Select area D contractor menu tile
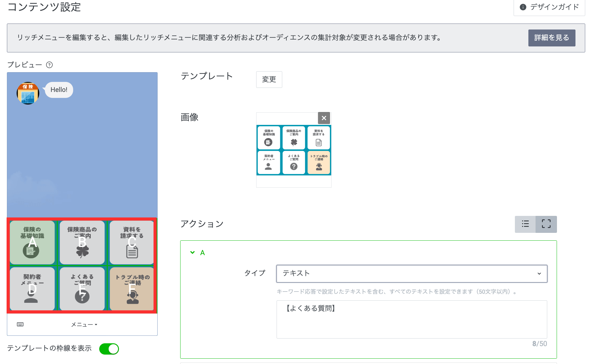This screenshot has height=364, width=594. 32,289
